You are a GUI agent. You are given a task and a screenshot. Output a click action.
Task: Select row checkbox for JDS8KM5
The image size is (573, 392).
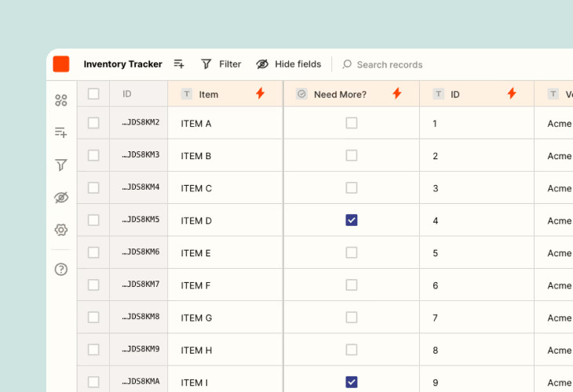click(93, 220)
